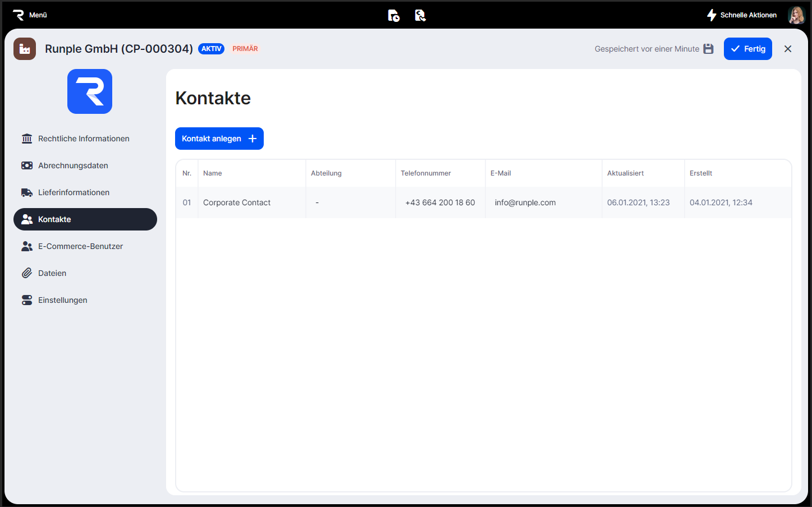Image resolution: width=812 pixels, height=507 pixels.
Task: Go to Abrechnungsdaten section
Action: click(73, 165)
